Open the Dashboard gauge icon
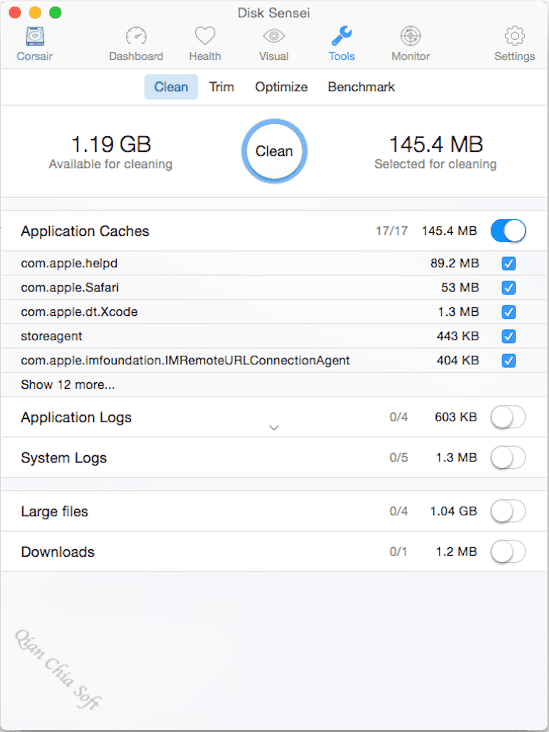This screenshot has width=549, height=732. point(136,36)
